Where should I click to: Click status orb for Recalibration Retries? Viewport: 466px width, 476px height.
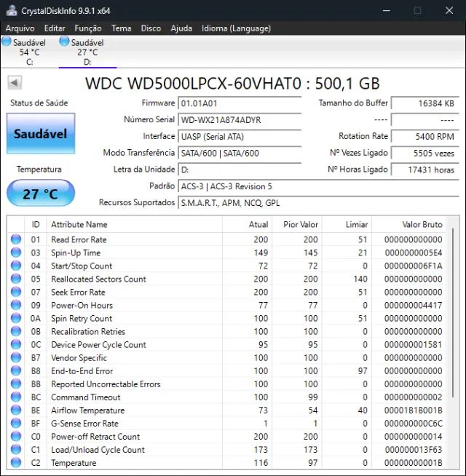point(16,331)
